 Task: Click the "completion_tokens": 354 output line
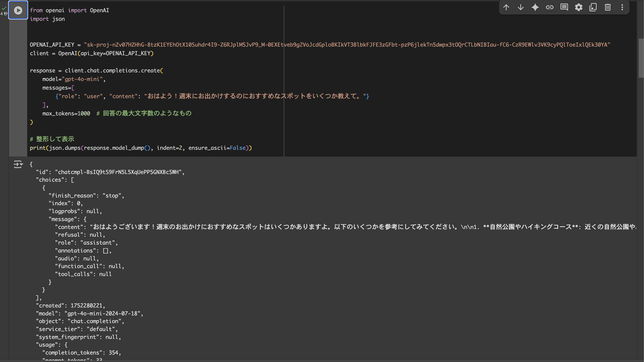tap(82, 352)
